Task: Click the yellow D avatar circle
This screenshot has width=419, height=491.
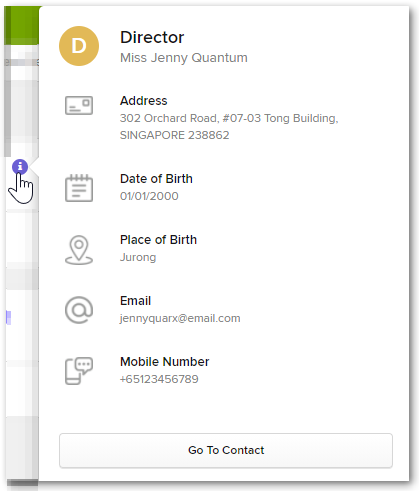Action: pyautogui.click(x=79, y=46)
